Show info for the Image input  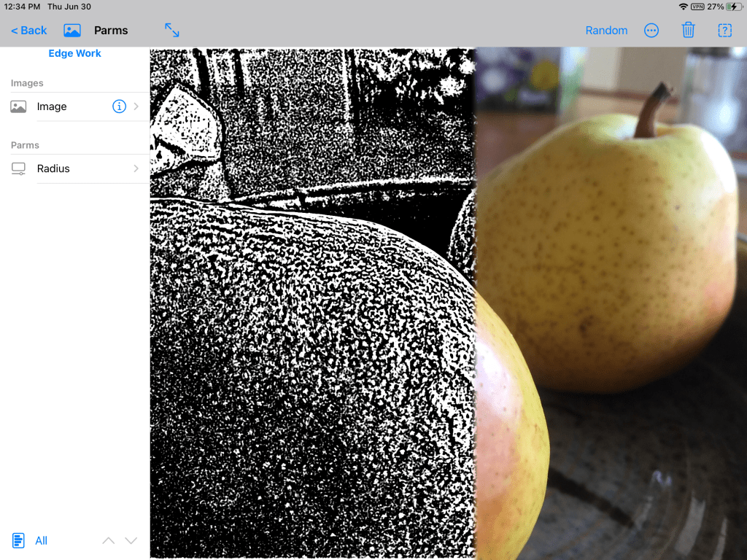click(119, 106)
